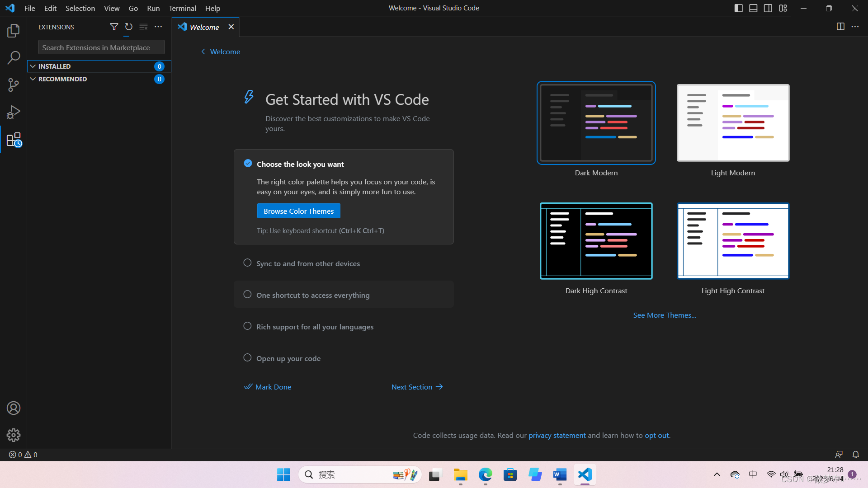Select 'Open up your code' step
The height and width of the screenshot is (488, 868).
[x=288, y=358]
